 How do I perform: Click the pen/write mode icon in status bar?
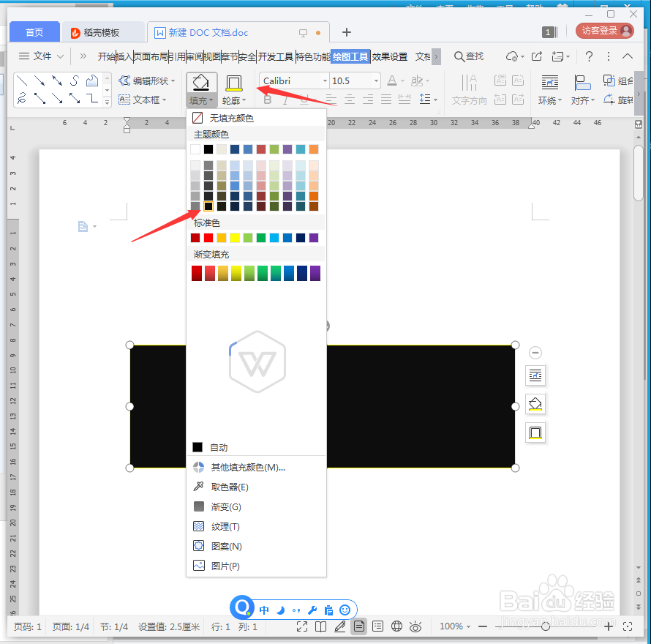tap(339, 626)
